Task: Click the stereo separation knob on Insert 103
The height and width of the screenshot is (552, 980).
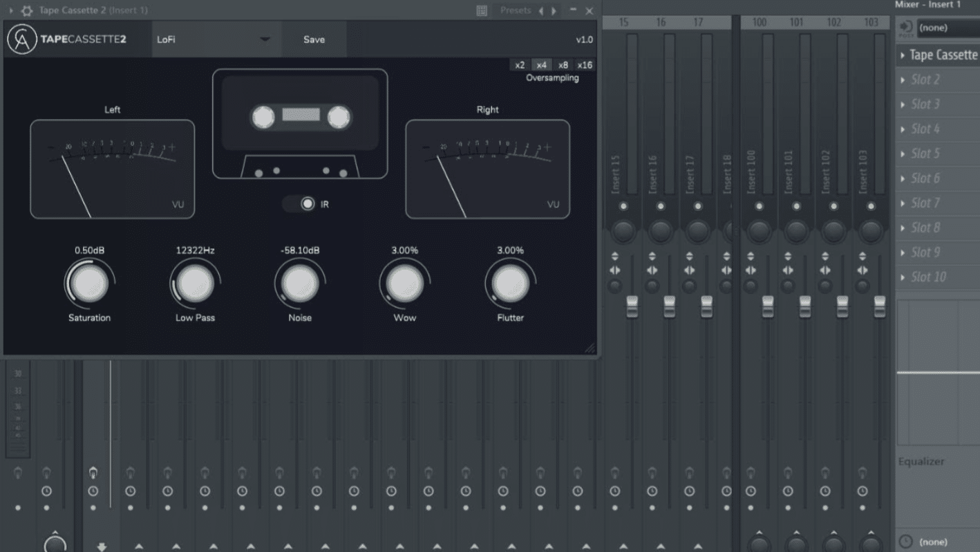Action: click(x=863, y=286)
